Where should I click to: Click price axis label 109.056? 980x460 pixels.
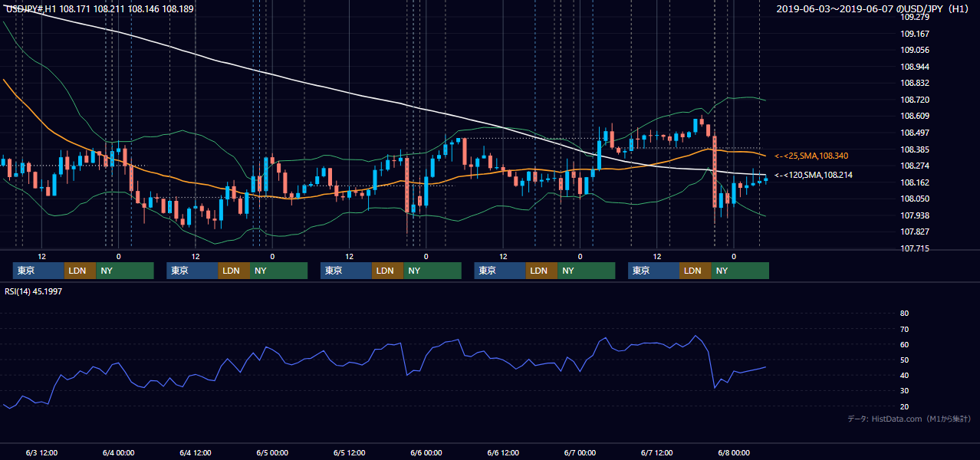coord(915,50)
